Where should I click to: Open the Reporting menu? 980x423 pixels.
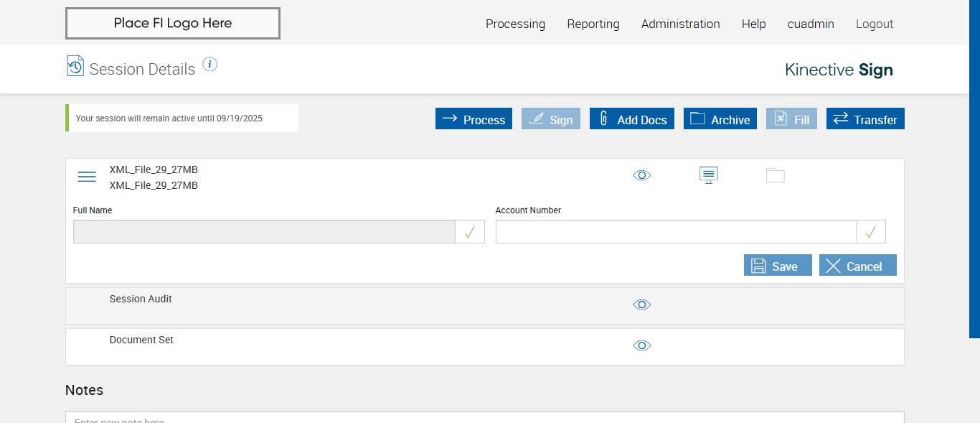point(593,24)
